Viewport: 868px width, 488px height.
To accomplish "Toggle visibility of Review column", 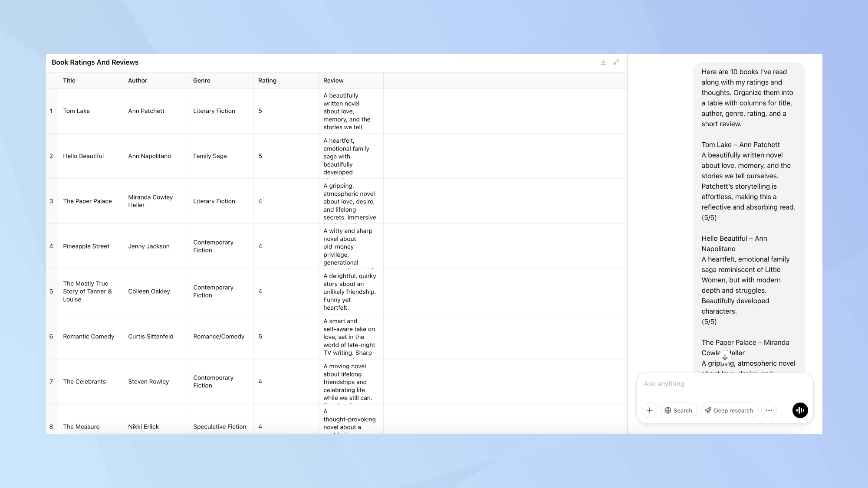I will [333, 80].
